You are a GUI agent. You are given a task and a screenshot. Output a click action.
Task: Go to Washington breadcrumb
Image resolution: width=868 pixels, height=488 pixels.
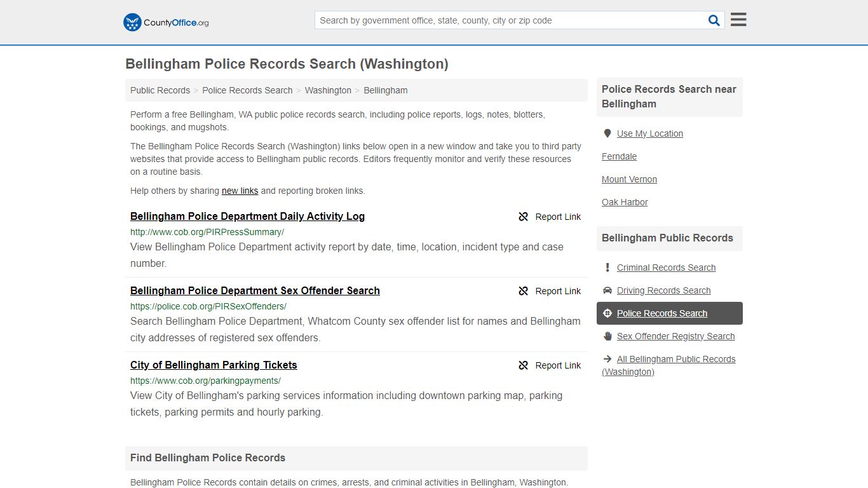click(328, 90)
